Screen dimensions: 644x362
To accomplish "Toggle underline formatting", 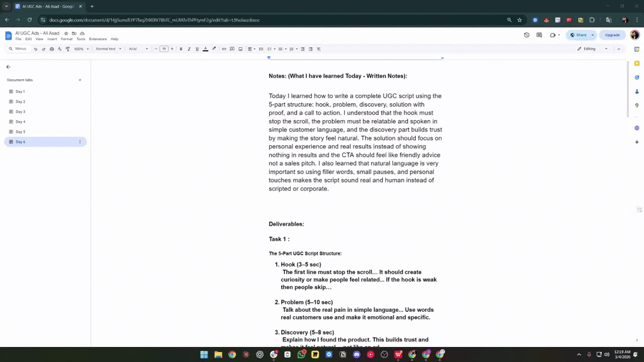I will coord(197,49).
